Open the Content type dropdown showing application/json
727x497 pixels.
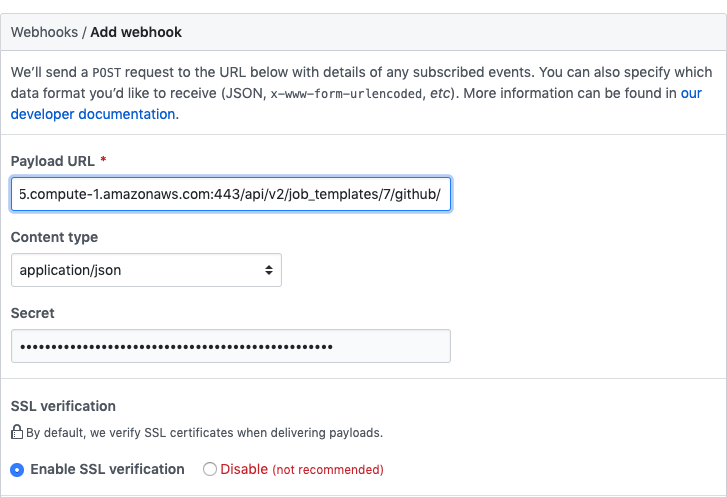coord(145,270)
